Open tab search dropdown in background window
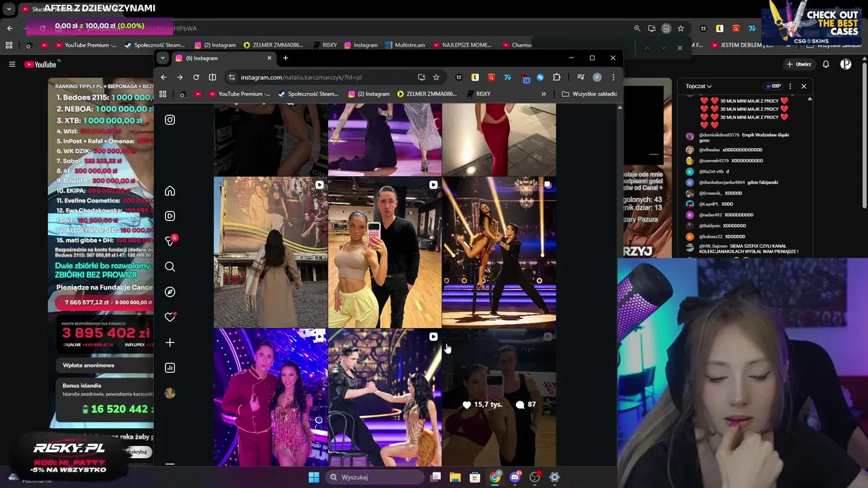The height and width of the screenshot is (488, 868). pyautogui.click(x=9, y=9)
